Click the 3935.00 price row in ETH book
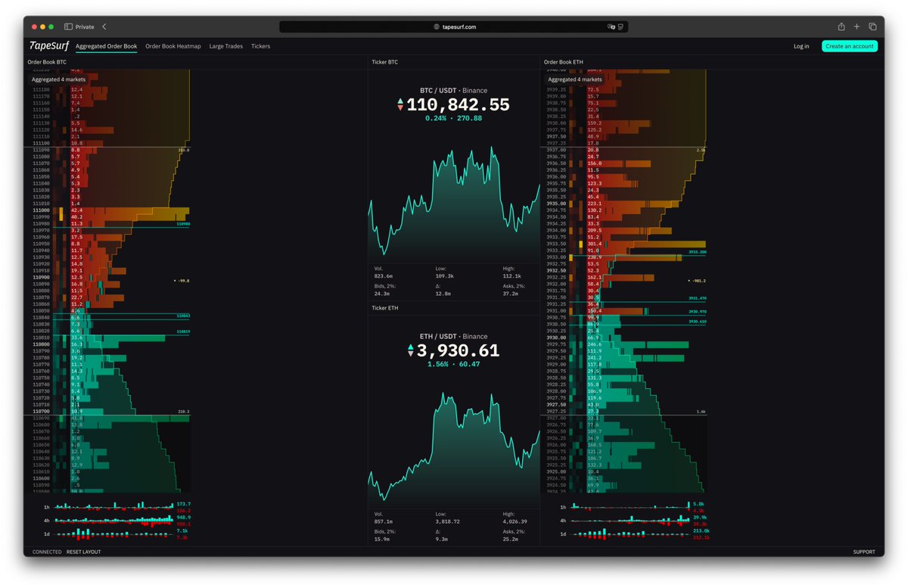Image resolution: width=908 pixels, height=588 pixels. (x=626, y=204)
